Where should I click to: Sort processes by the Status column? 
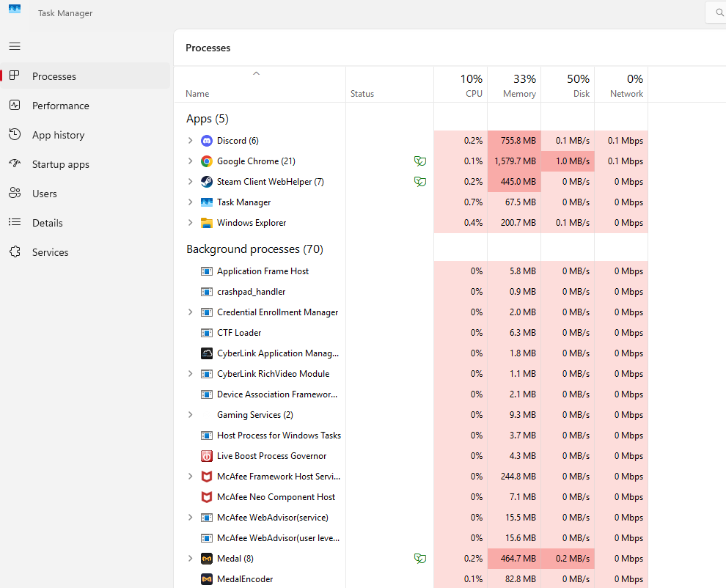click(x=390, y=84)
